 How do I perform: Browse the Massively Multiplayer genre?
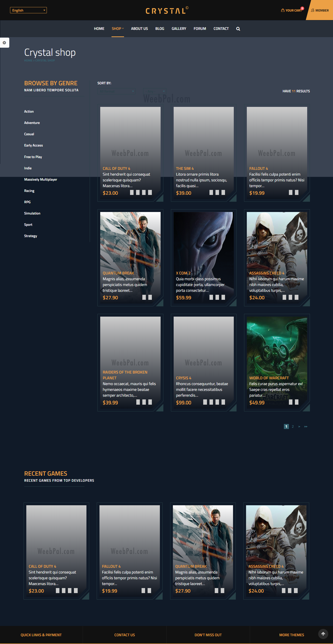41,179
